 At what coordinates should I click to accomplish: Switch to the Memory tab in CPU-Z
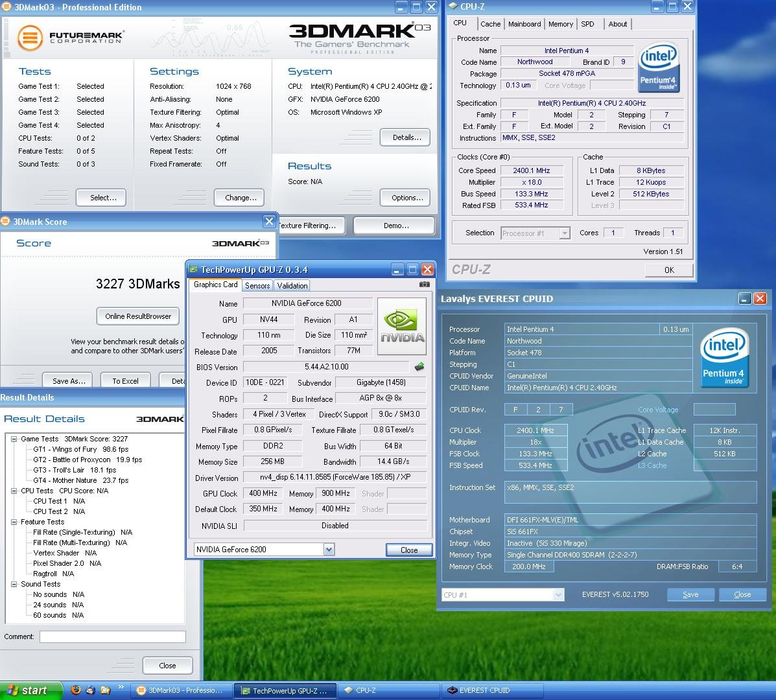(x=560, y=24)
